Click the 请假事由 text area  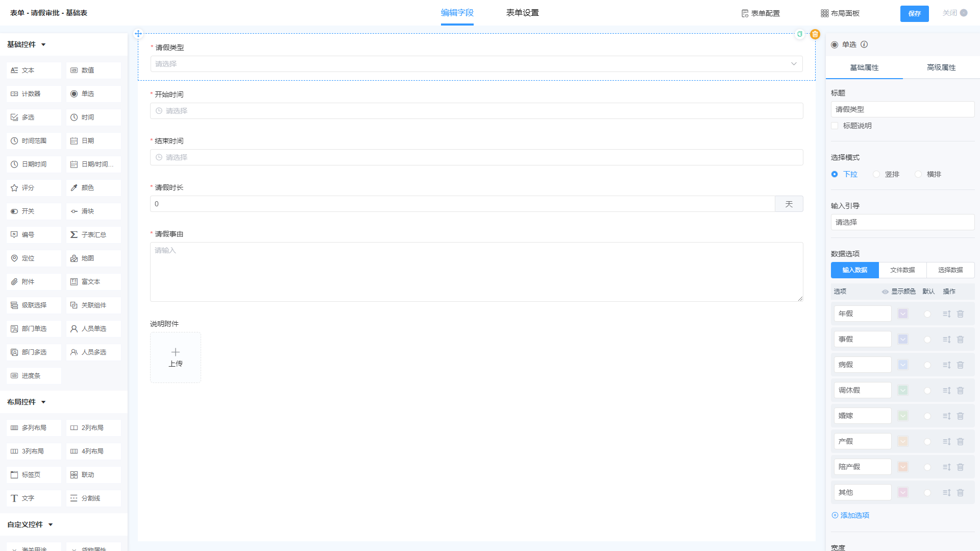coord(476,272)
